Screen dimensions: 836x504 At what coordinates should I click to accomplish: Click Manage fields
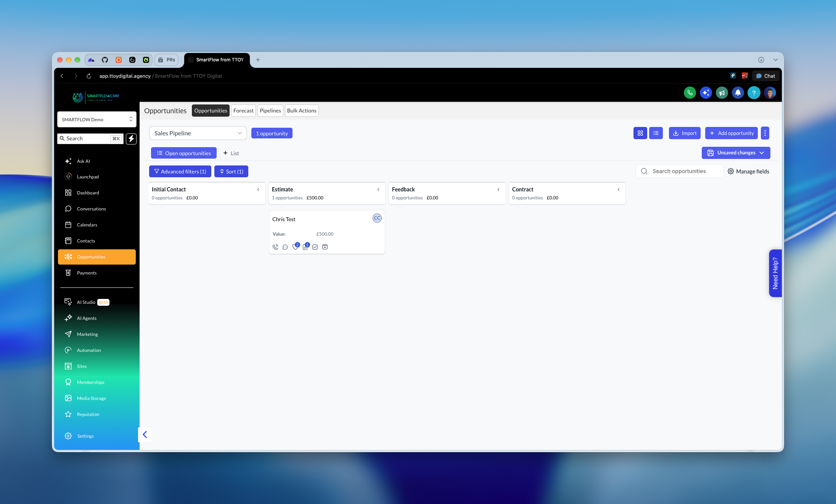(x=748, y=172)
